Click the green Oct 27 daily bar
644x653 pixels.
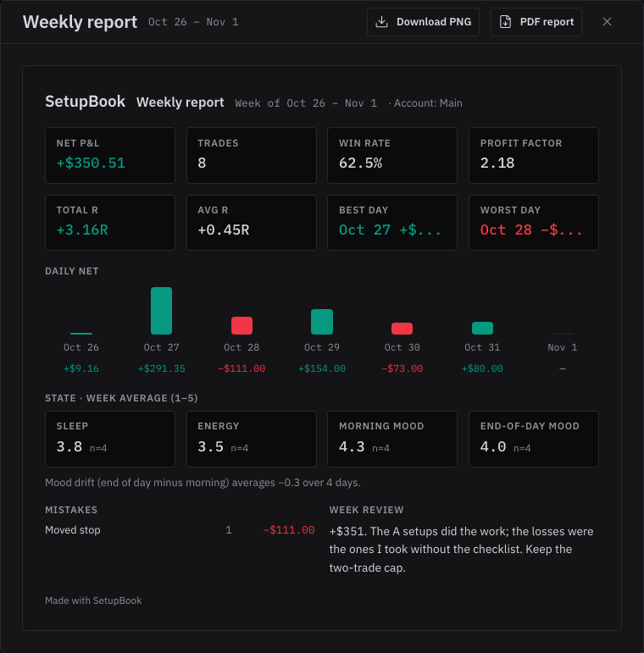click(161, 311)
